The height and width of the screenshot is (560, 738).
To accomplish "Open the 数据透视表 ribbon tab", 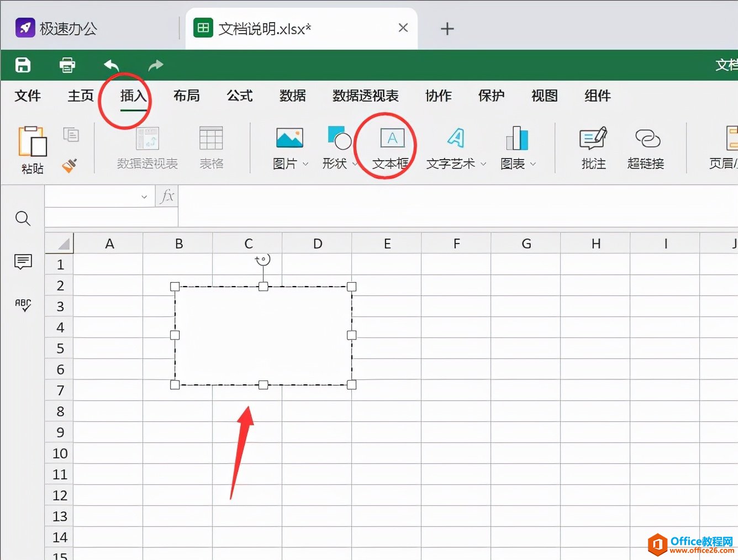I will (365, 96).
